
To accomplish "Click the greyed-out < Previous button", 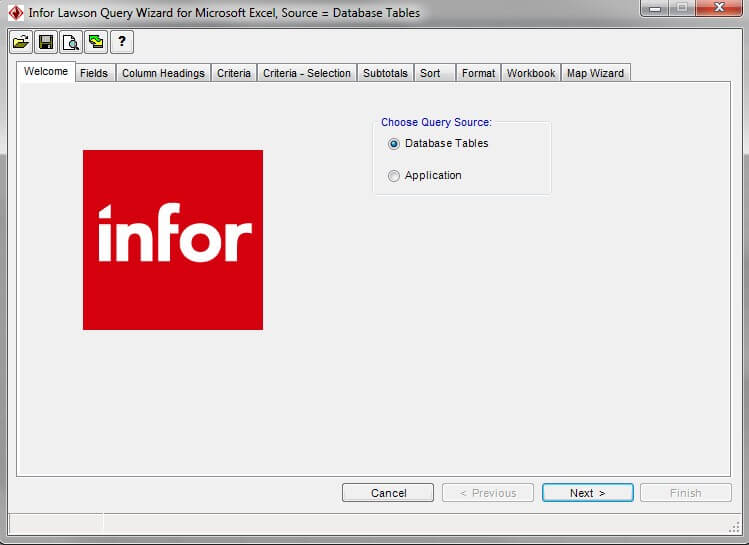I will point(488,493).
